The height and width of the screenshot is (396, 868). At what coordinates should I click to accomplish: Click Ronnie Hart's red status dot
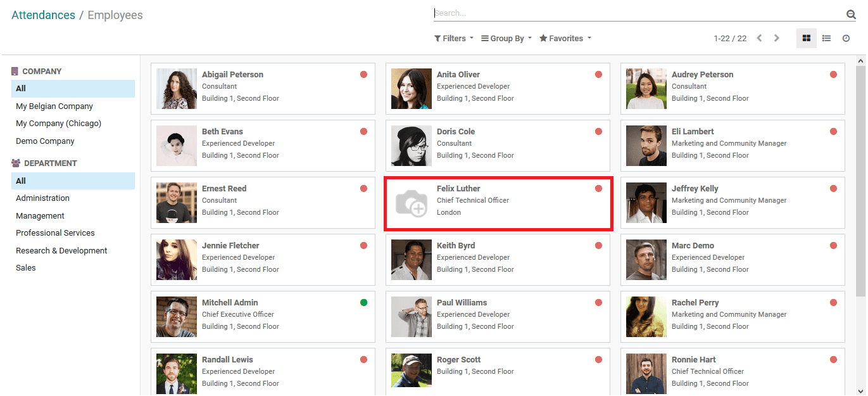(x=833, y=360)
